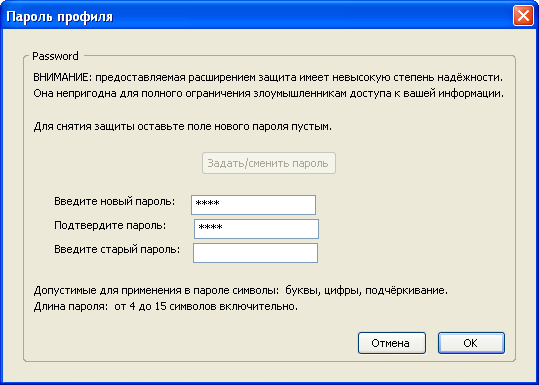Viewport: 539px width, 385px height.
Task: Click the 'Подтвердите пароль:' label
Action: click(110, 226)
